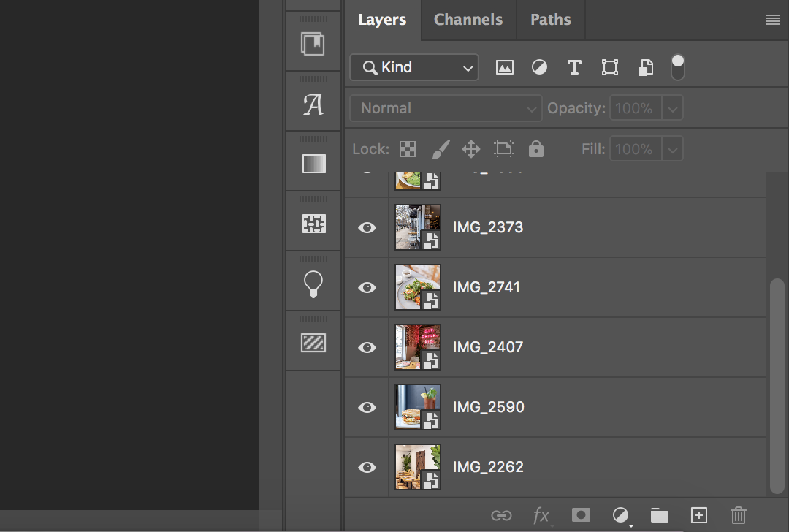
Task: Open the Layers panel menu
Action: (x=772, y=20)
